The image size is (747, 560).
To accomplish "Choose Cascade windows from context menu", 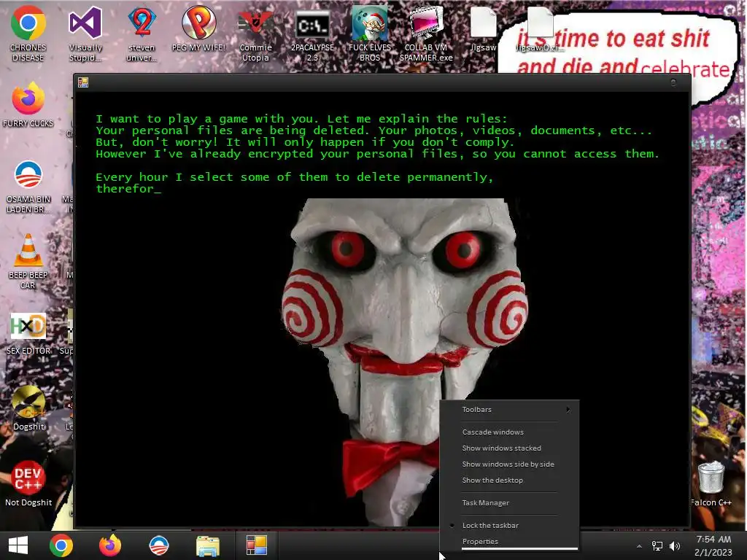I will tap(509, 432).
